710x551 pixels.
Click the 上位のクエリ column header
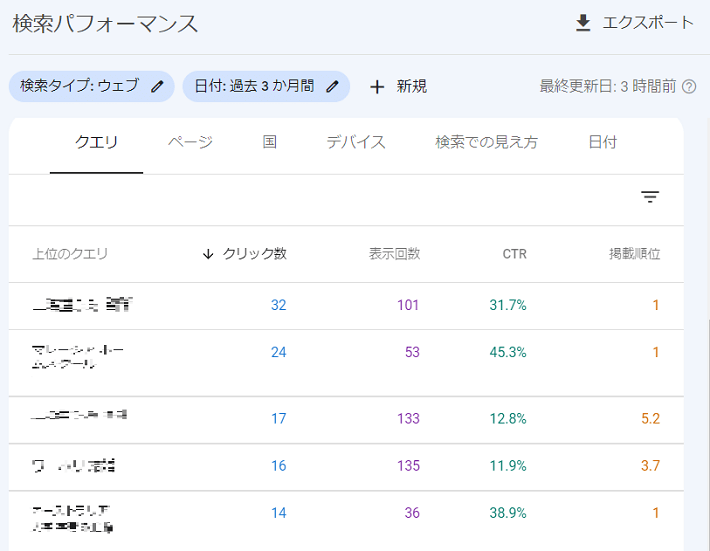point(70,254)
